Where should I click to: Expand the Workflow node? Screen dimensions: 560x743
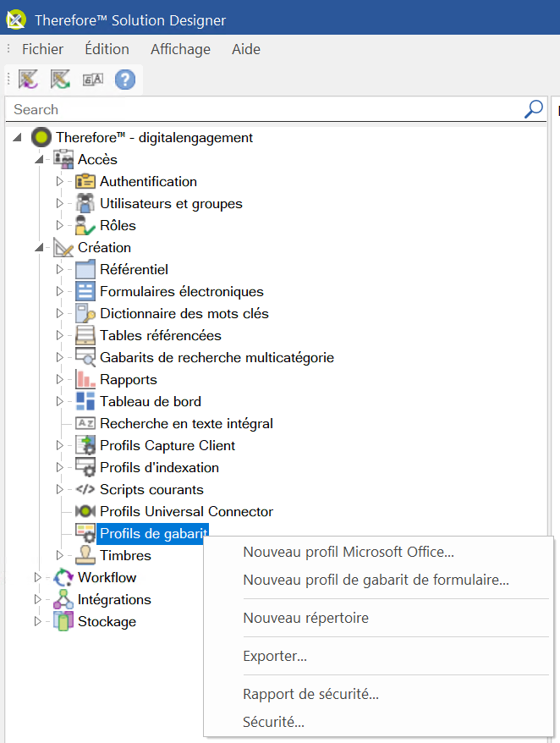38,577
